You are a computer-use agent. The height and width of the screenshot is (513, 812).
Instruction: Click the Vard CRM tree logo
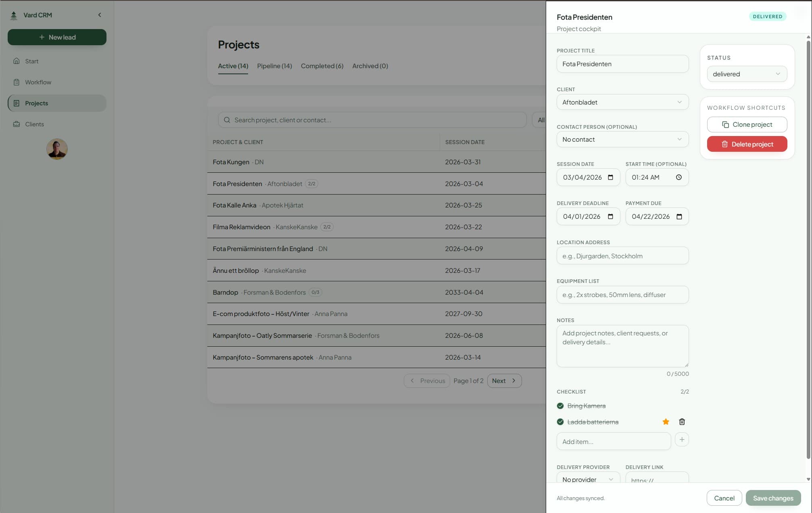coord(14,15)
